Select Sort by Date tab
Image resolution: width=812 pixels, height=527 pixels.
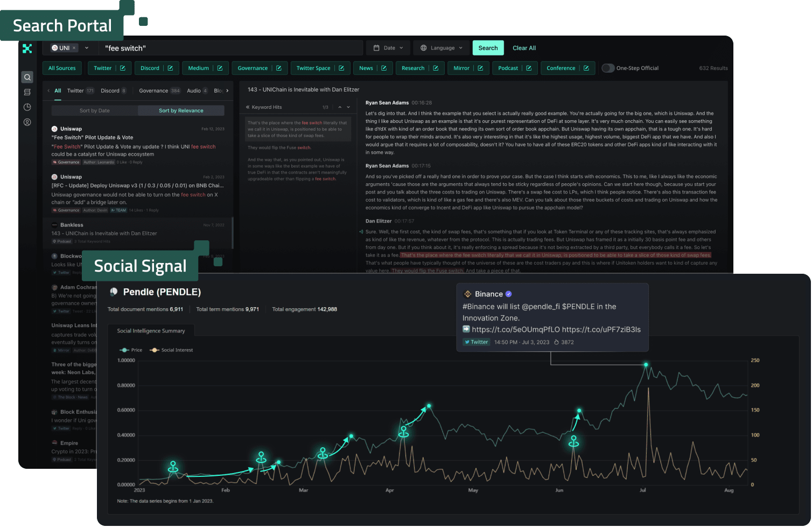[x=94, y=110]
